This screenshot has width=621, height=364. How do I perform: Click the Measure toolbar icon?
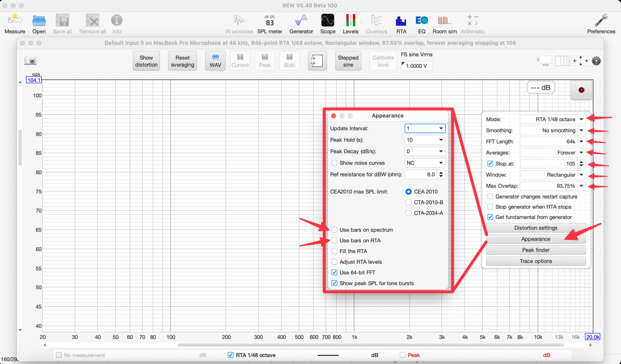[x=15, y=23]
